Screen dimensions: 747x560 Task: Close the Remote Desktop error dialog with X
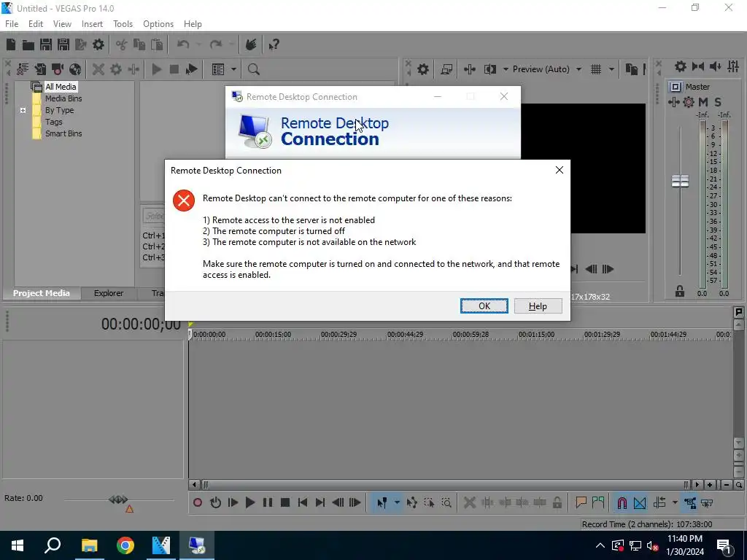[560, 170]
